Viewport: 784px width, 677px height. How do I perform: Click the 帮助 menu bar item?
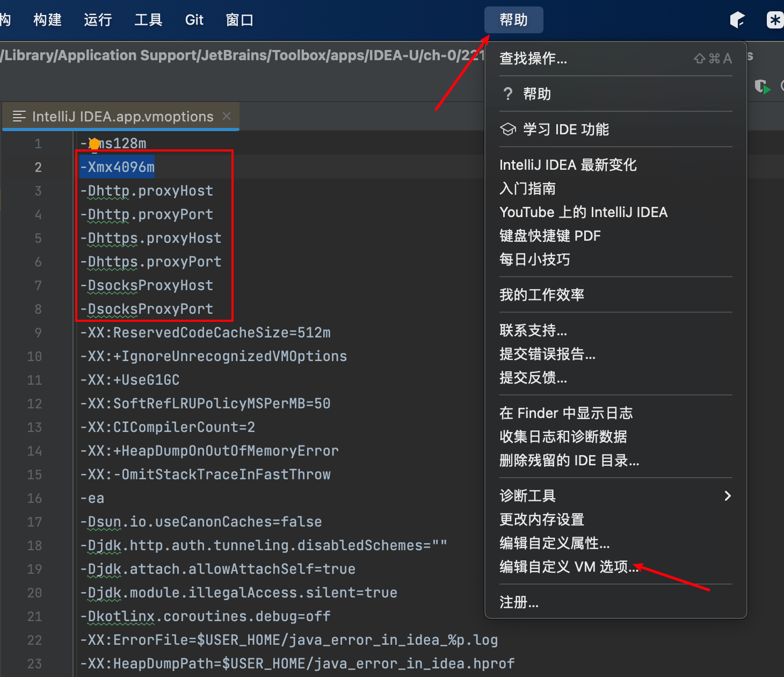[x=514, y=20]
